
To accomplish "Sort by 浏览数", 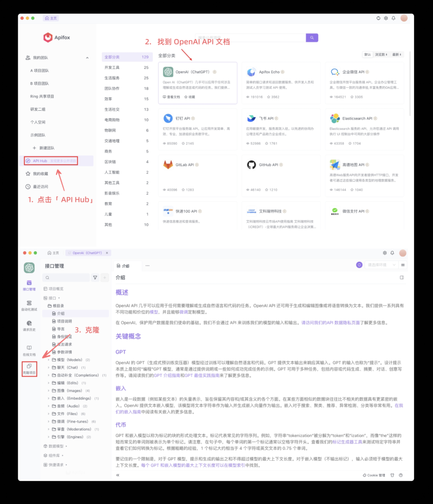I will pyautogui.click(x=381, y=55).
